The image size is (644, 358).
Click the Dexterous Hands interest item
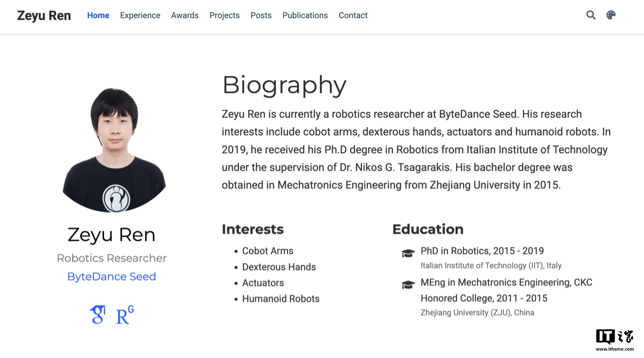point(279,267)
